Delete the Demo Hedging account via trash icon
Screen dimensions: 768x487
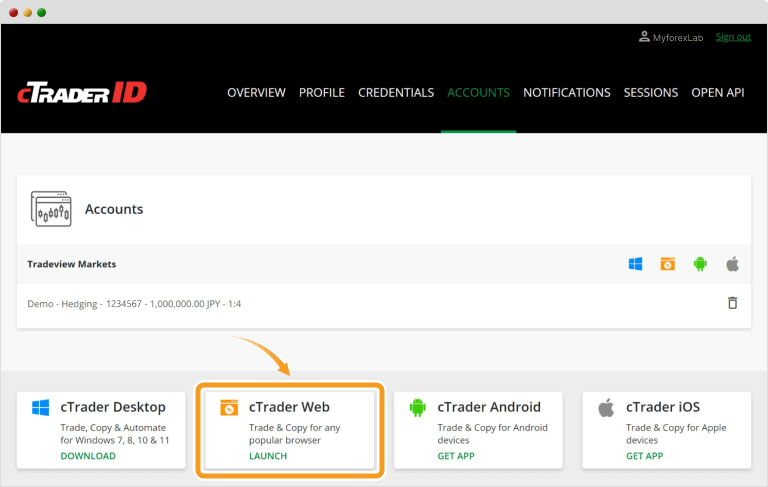point(732,303)
